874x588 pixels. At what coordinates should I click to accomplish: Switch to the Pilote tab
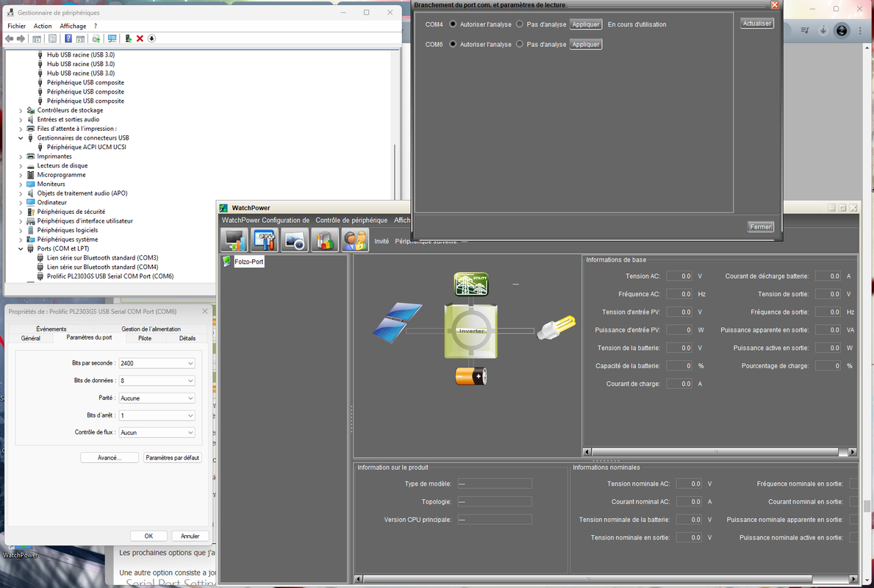point(145,338)
